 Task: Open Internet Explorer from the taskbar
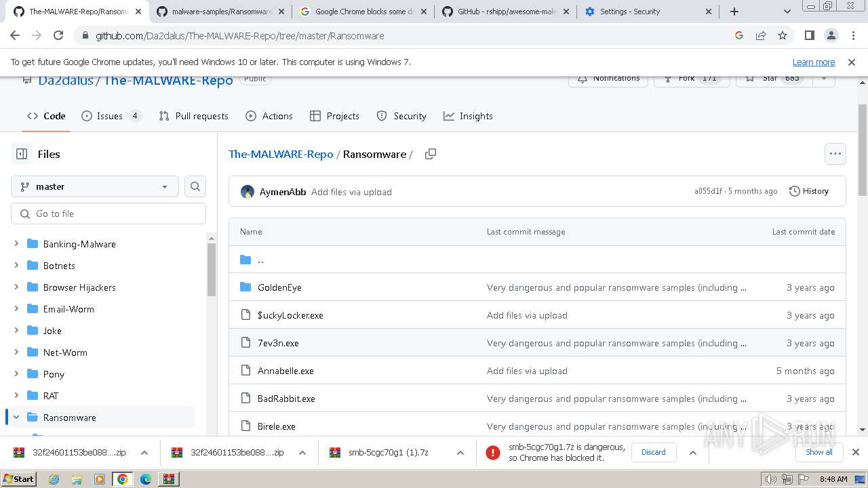tap(54, 479)
